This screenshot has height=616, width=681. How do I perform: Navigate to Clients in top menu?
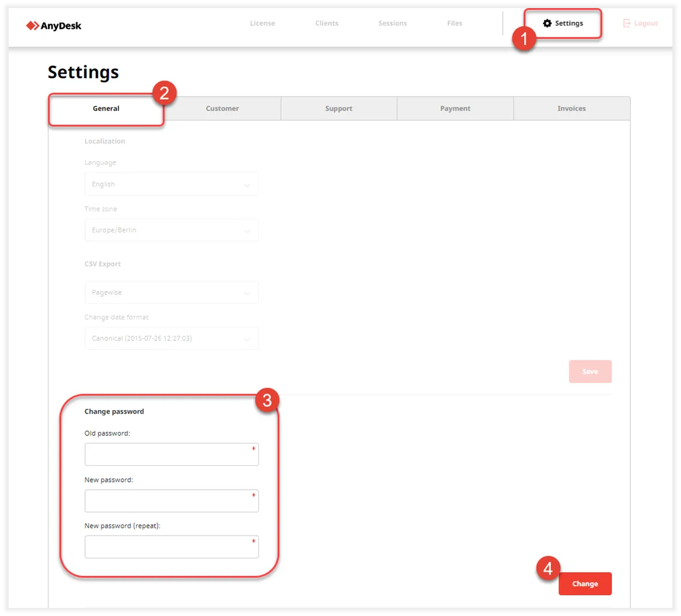[x=327, y=24]
